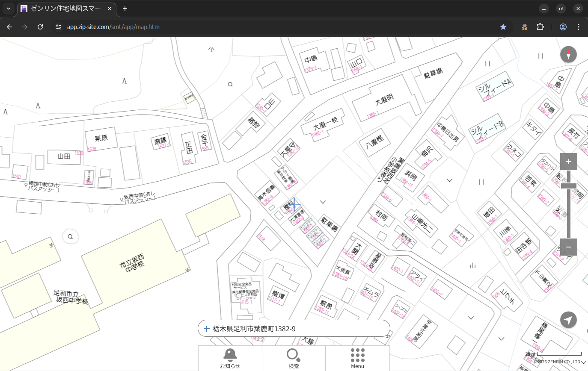Open お知らせ notifications bell
Image resolution: width=588 pixels, height=371 pixels.
pos(230,358)
